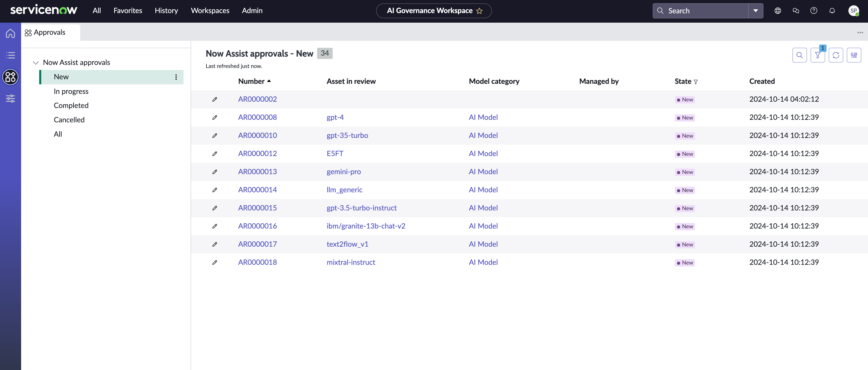Open the gpt-35-turbo asset link

click(x=347, y=136)
